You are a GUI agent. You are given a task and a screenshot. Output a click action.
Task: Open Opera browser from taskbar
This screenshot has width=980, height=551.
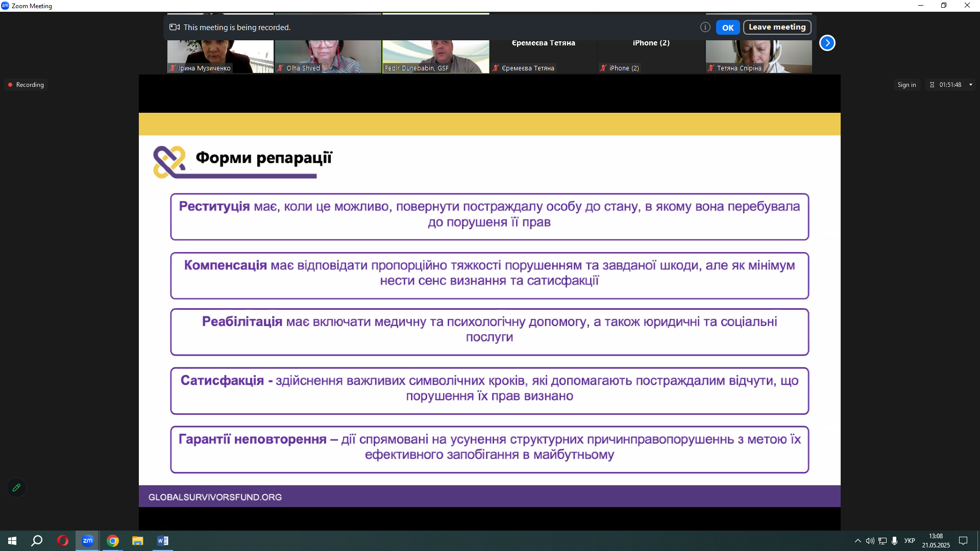click(63, 541)
